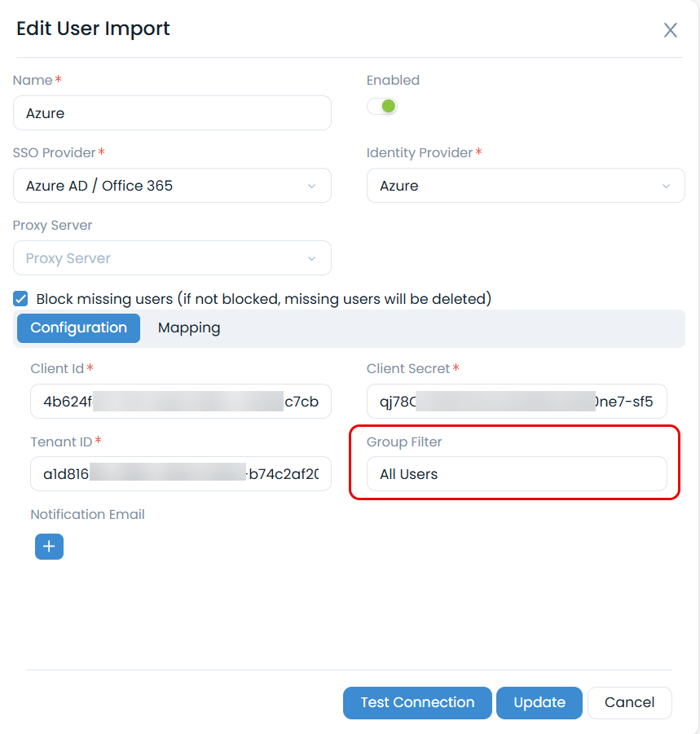The width and height of the screenshot is (700, 734).
Task: Click the Client Secret input field
Action: 517,402
